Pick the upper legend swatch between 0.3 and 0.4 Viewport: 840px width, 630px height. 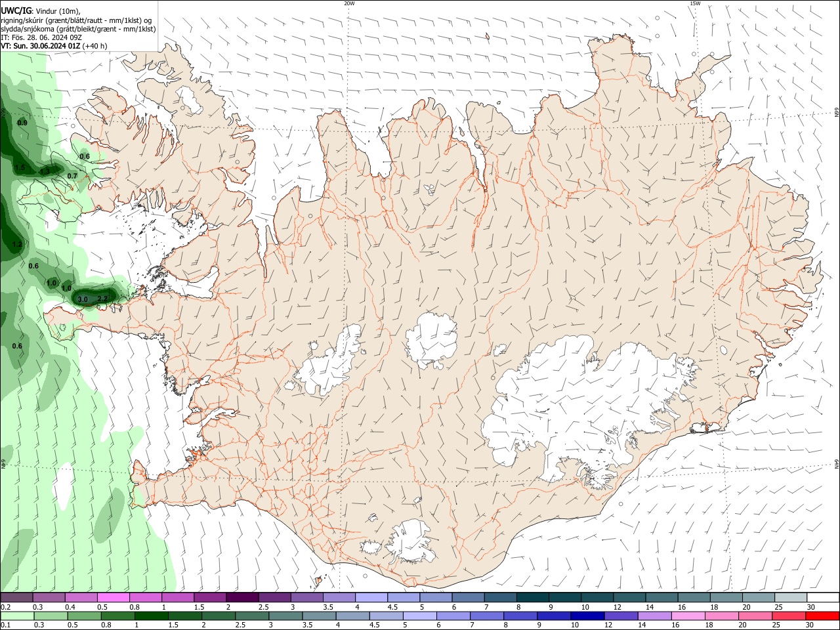(49, 597)
